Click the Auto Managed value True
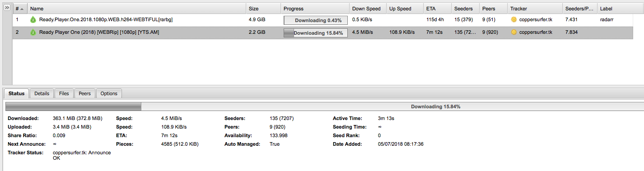The height and width of the screenshot is (171, 644). point(275,144)
